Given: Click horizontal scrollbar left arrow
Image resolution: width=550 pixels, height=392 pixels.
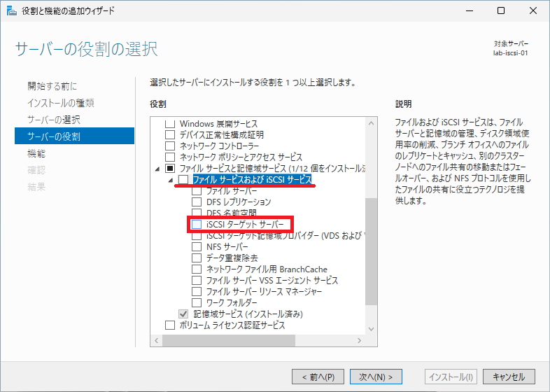Looking at the screenshot, I should (x=157, y=340).
